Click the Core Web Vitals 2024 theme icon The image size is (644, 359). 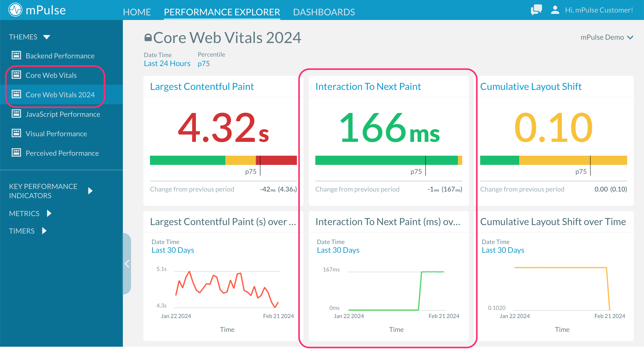[x=16, y=94]
